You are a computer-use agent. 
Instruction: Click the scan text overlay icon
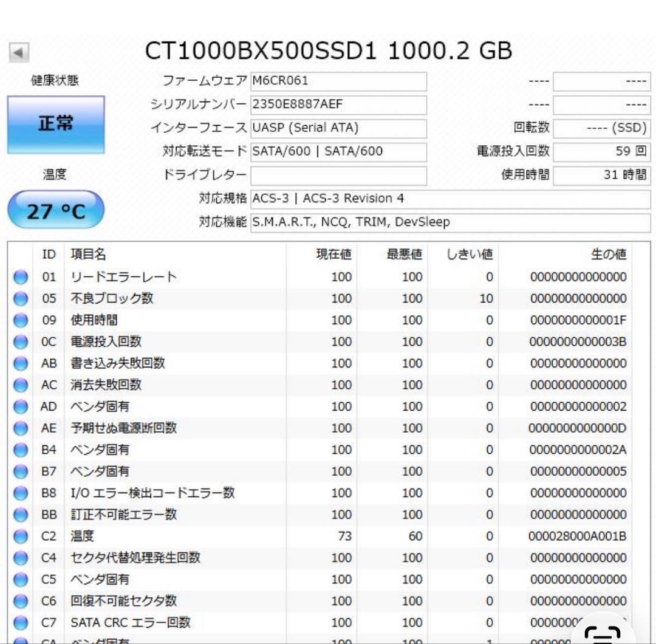[603, 634]
